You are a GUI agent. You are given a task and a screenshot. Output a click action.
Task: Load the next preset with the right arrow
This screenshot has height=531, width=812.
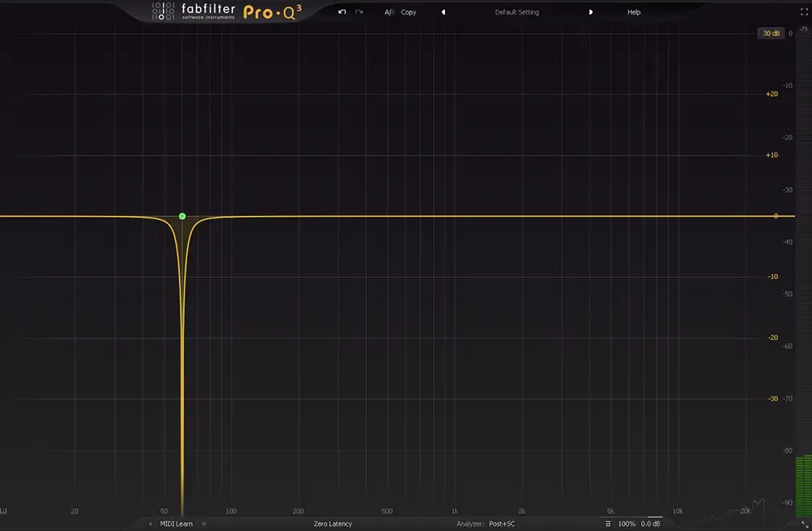[x=590, y=12]
